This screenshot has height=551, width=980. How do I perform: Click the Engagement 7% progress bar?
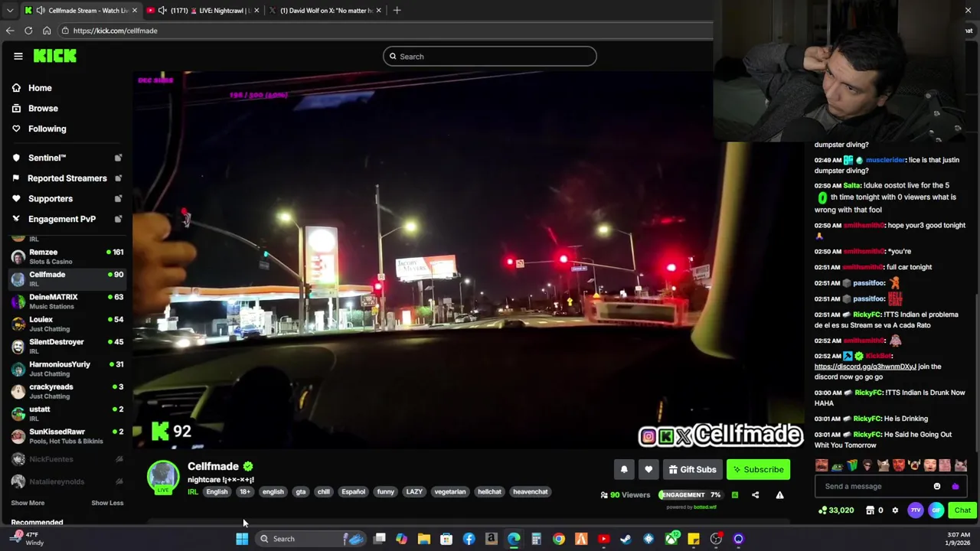coord(691,495)
